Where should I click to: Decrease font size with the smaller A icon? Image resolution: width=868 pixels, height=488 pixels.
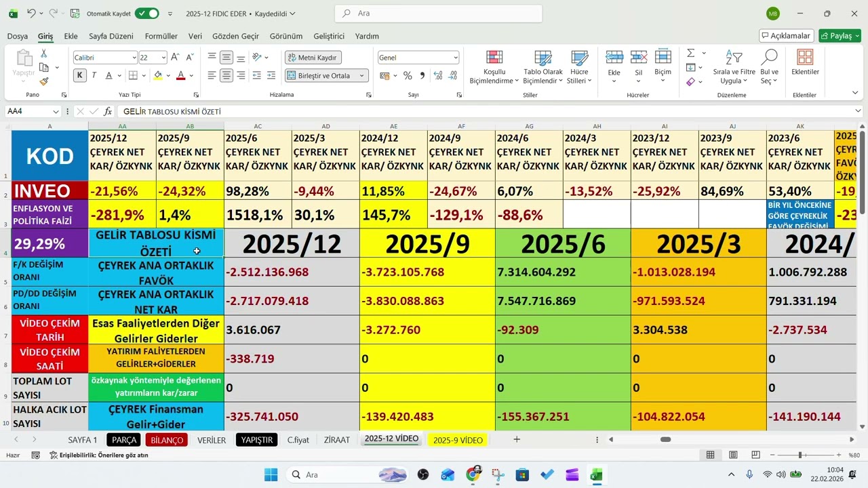tap(190, 58)
